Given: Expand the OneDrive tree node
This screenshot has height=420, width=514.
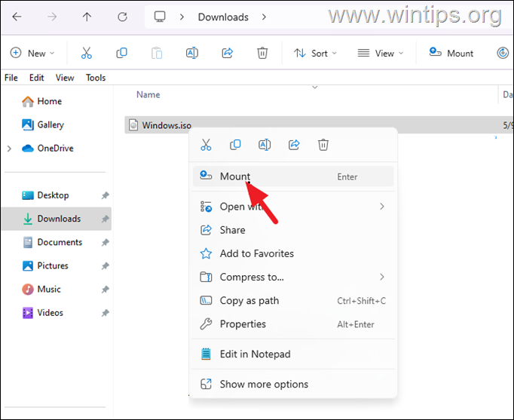Looking at the screenshot, I should click(9, 149).
